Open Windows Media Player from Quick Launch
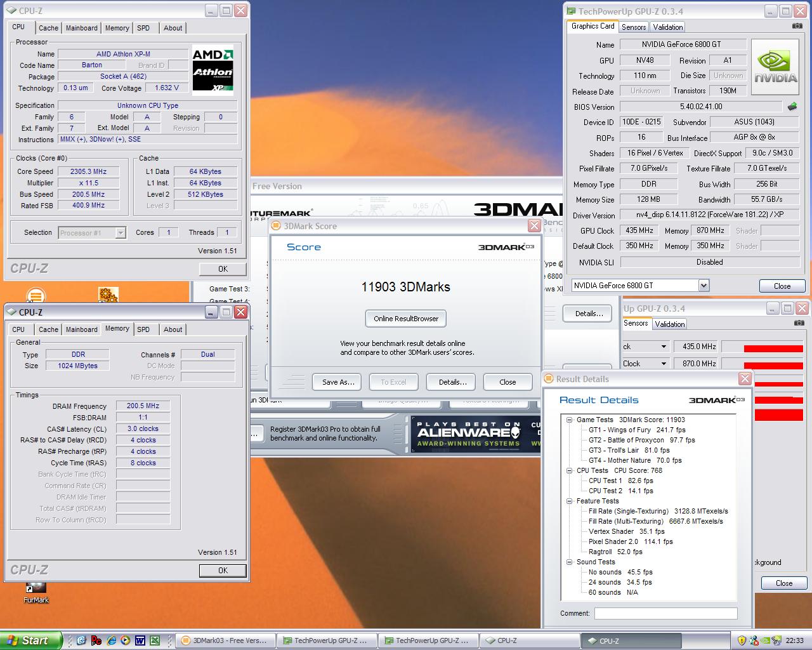812x650 pixels. click(126, 640)
